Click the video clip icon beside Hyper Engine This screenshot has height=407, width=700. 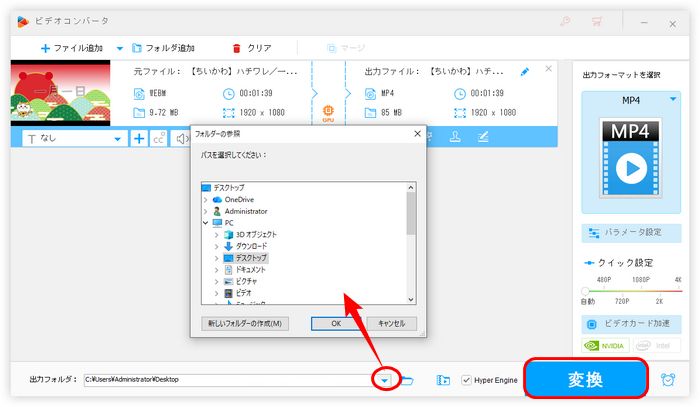point(443,380)
